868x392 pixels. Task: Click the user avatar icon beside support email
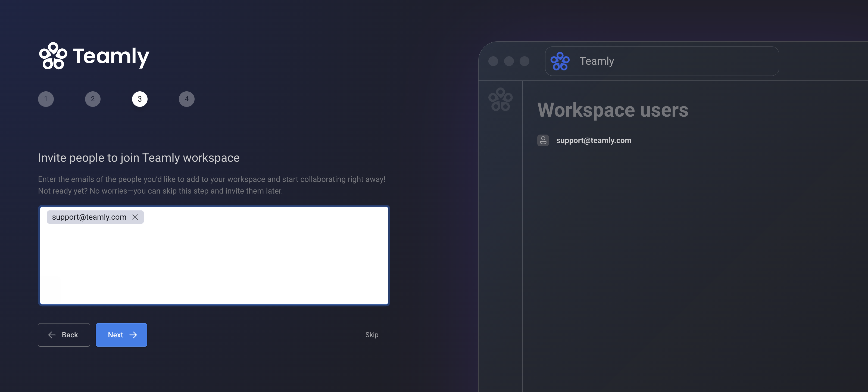pos(543,140)
